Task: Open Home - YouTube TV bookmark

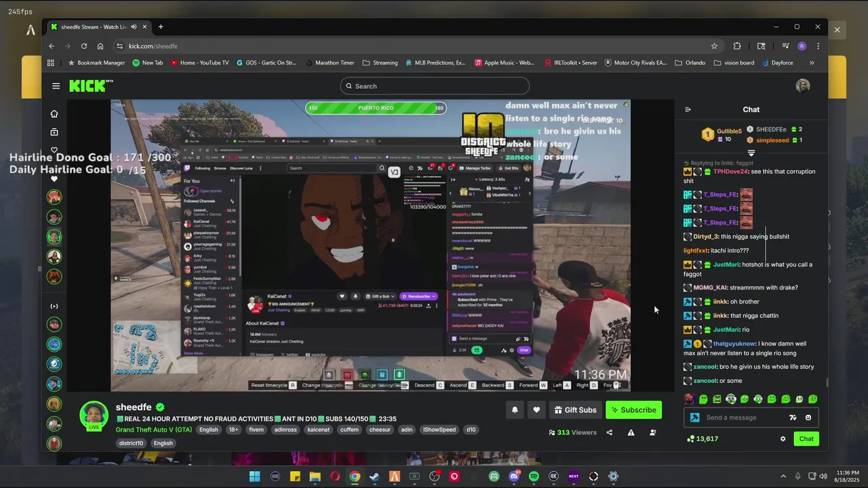Action: click(199, 63)
